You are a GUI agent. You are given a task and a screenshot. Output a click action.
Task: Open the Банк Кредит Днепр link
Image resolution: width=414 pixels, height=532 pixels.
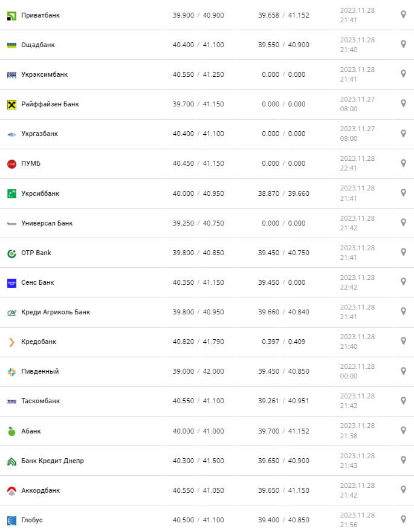tap(53, 461)
